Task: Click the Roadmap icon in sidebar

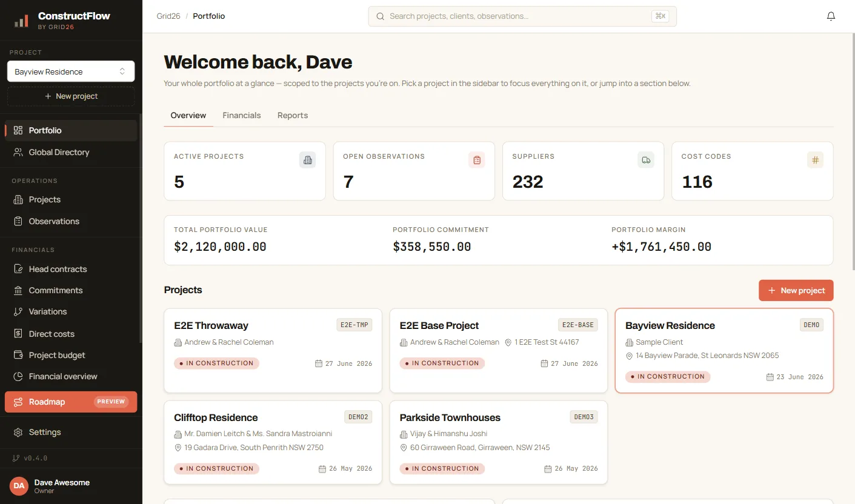Action: point(18,402)
